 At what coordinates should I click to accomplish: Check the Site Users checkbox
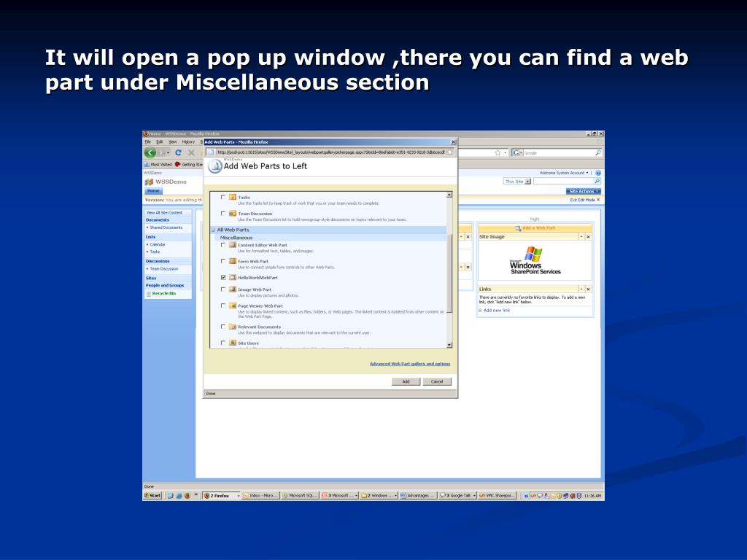(223, 343)
